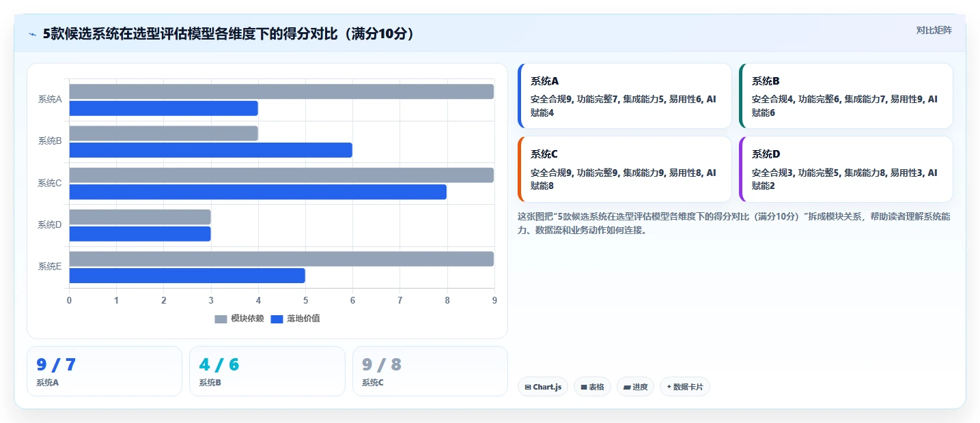Click the gray bar for 系统E
Image resolution: width=980 pixels, height=423 pixels.
(281, 259)
